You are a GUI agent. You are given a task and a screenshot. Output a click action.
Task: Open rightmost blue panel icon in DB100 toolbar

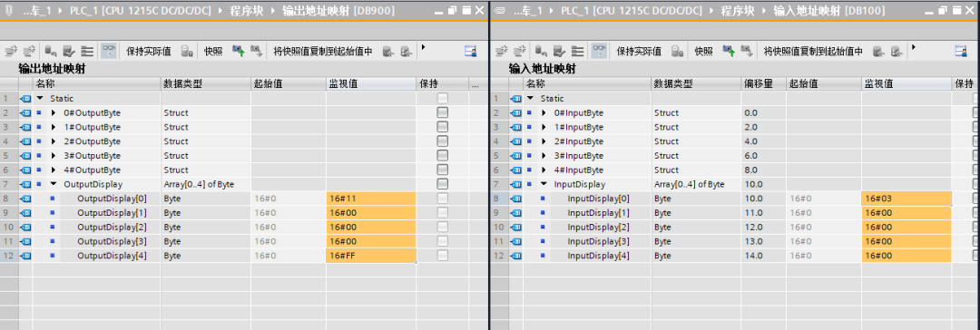[x=961, y=52]
